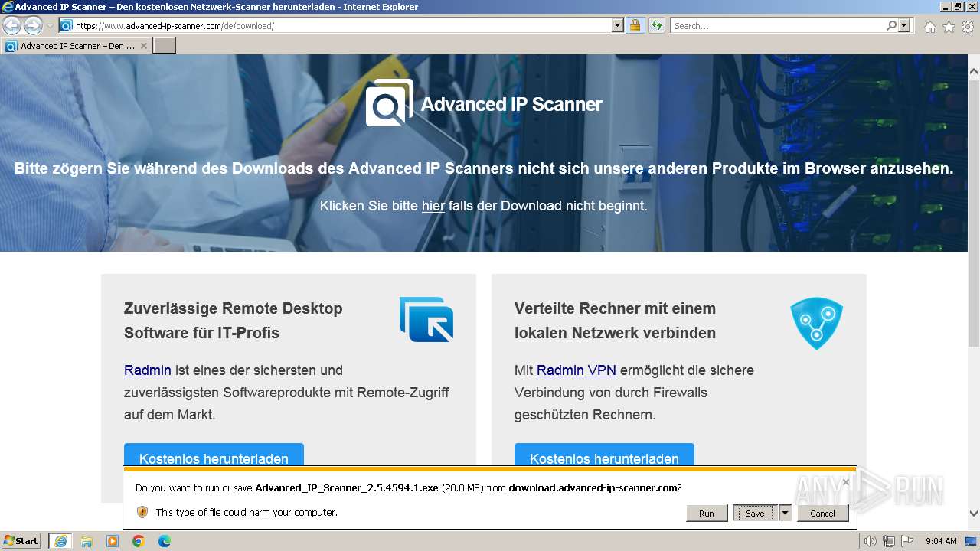Click the Radmin blue arrow icon
This screenshot has height=551, width=980.
(x=426, y=319)
